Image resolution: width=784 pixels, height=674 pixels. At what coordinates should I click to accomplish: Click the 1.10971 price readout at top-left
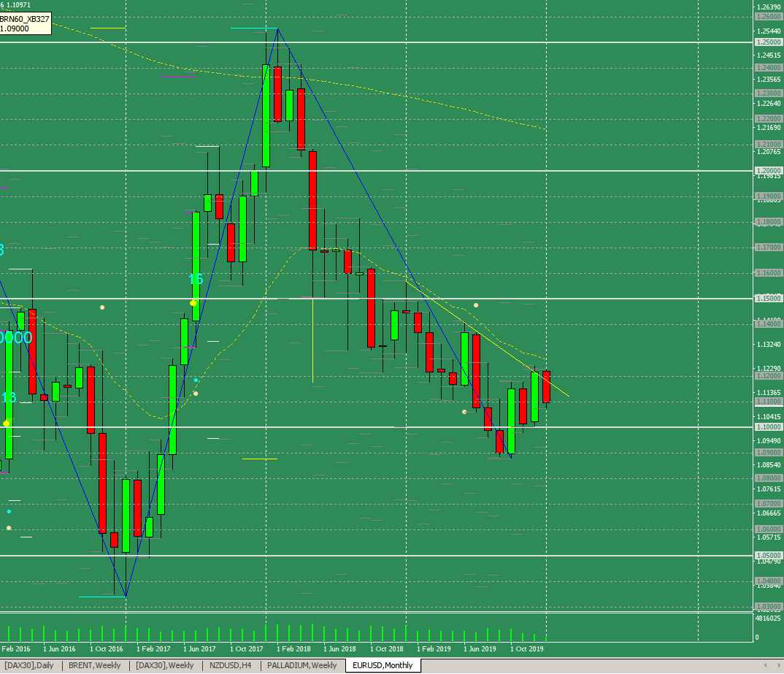point(18,4)
